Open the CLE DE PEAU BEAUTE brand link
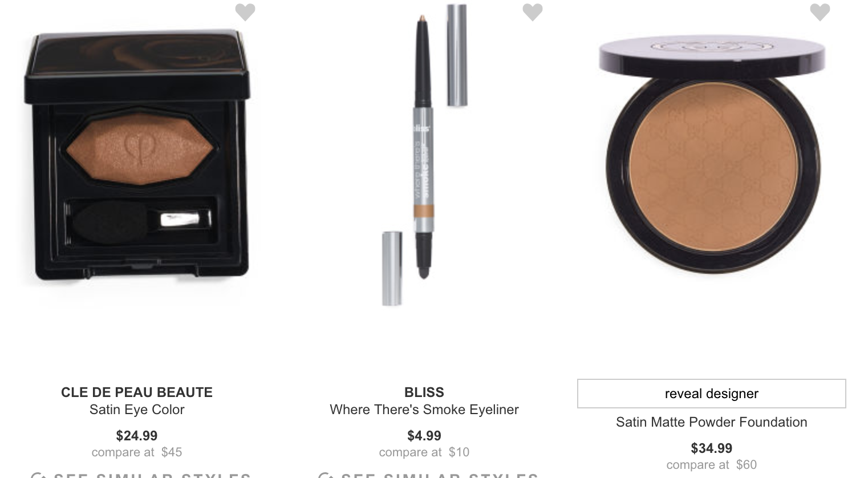 click(x=137, y=392)
